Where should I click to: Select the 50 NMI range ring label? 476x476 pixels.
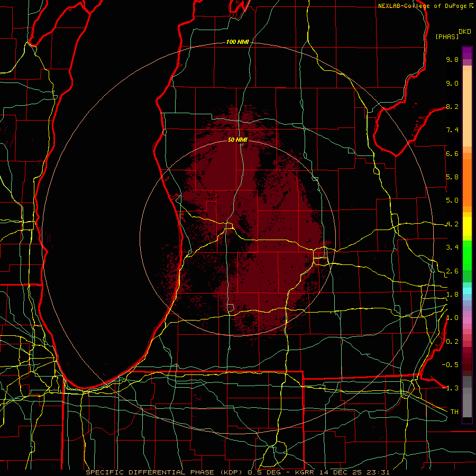coord(237,140)
